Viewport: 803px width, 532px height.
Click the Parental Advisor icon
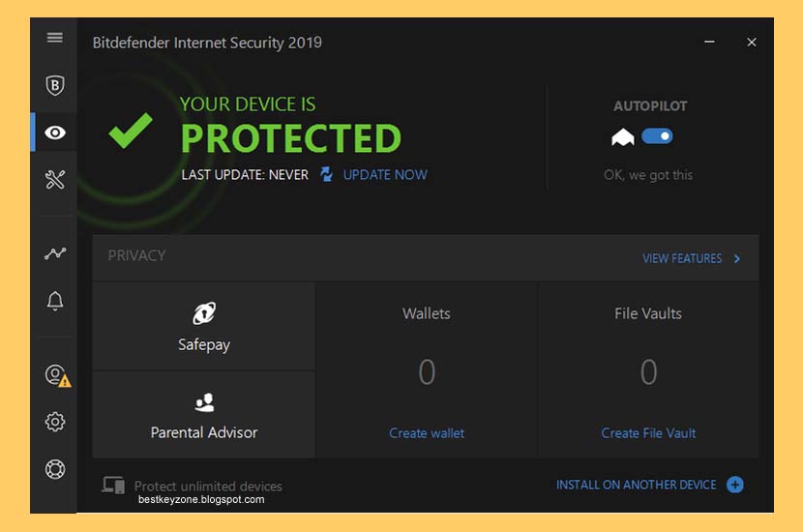[x=204, y=402]
